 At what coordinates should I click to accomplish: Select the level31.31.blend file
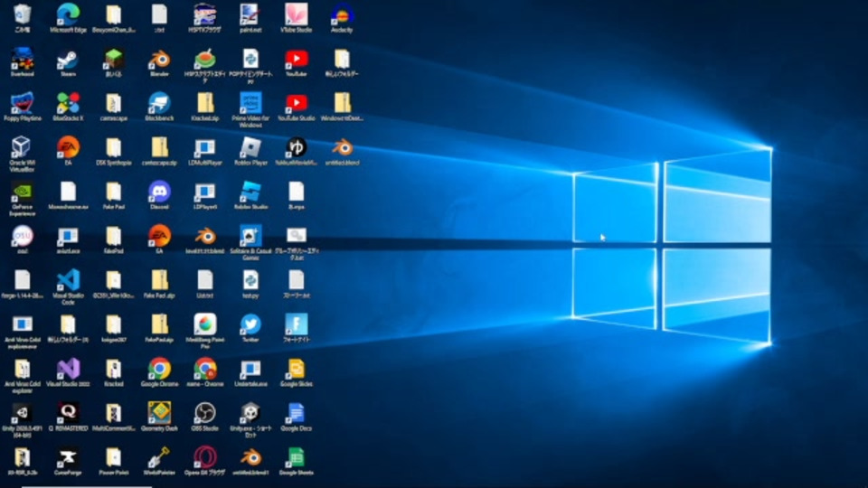pos(205,236)
